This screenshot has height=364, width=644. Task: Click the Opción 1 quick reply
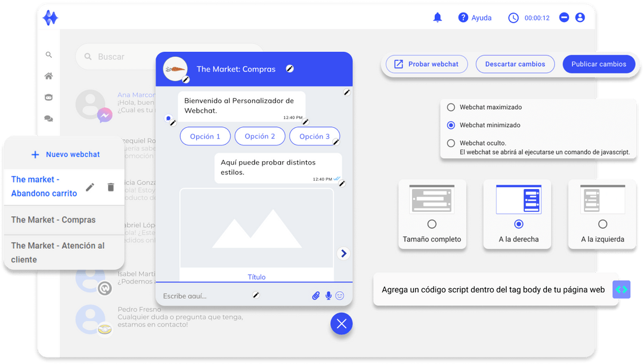pyautogui.click(x=205, y=137)
